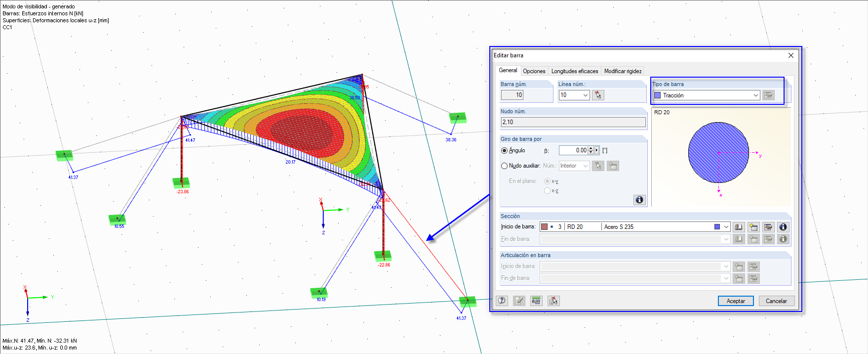Click RD 20 cross-section preview
The image size is (868, 354).
click(x=718, y=152)
